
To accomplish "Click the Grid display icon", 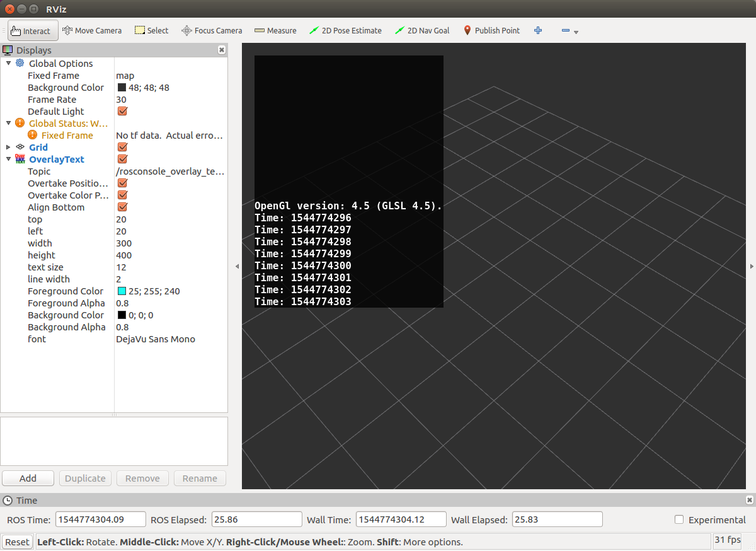I will click(x=20, y=147).
